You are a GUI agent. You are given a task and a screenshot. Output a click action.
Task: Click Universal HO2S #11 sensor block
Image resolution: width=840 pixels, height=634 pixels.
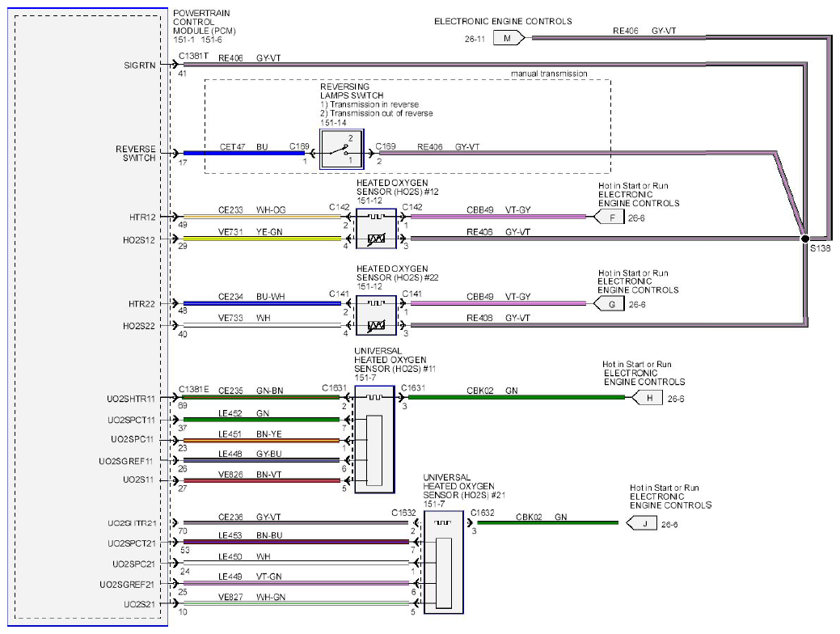click(x=374, y=439)
